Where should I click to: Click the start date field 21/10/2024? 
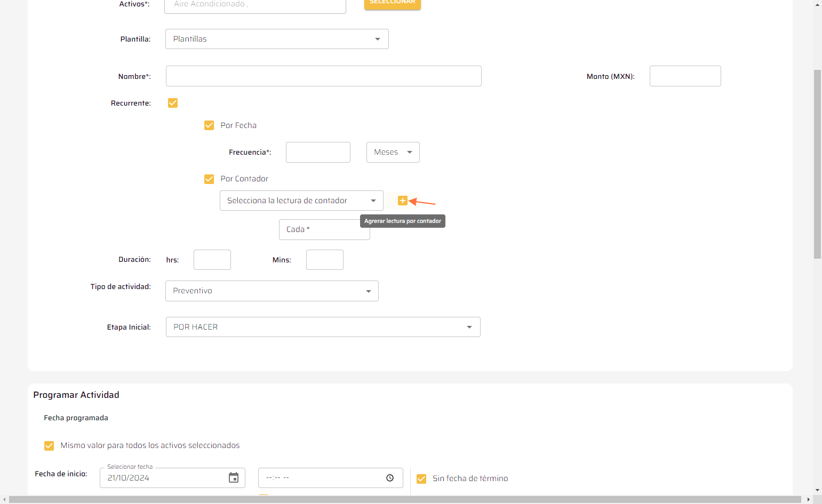click(x=172, y=478)
